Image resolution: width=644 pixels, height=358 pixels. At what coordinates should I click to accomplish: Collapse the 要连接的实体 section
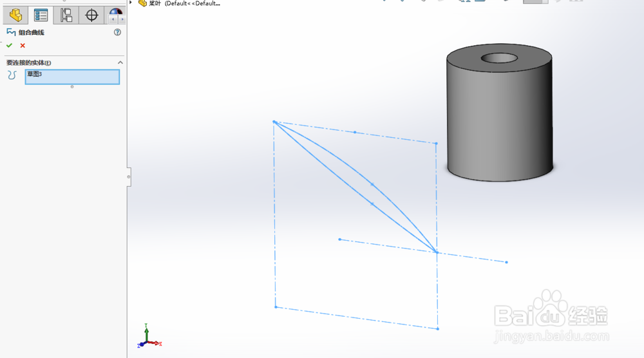(120, 62)
